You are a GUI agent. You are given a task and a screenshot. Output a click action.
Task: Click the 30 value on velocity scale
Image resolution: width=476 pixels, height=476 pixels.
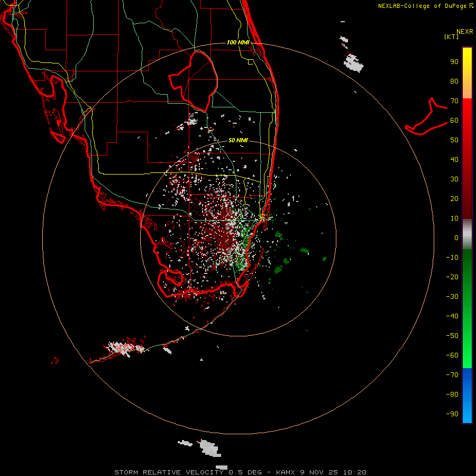tap(454, 179)
